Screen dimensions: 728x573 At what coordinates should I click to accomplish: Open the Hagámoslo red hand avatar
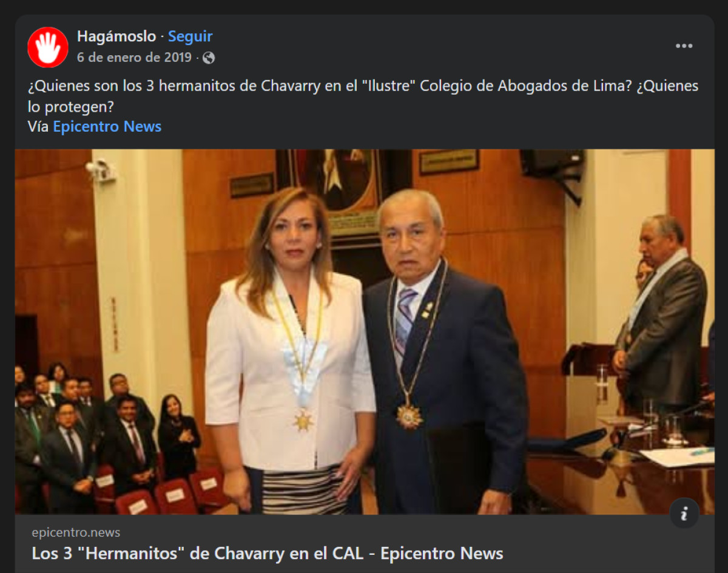[48, 47]
